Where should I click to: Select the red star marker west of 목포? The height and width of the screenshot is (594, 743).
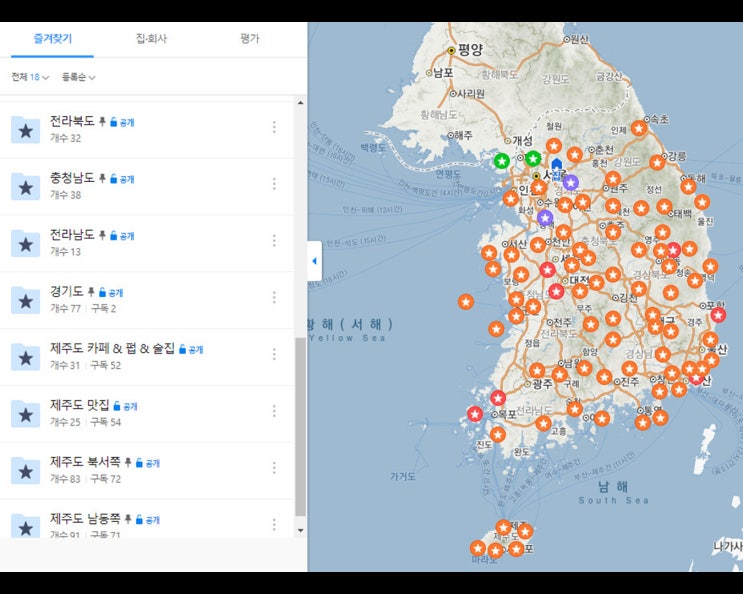pyautogui.click(x=475, y=414)
